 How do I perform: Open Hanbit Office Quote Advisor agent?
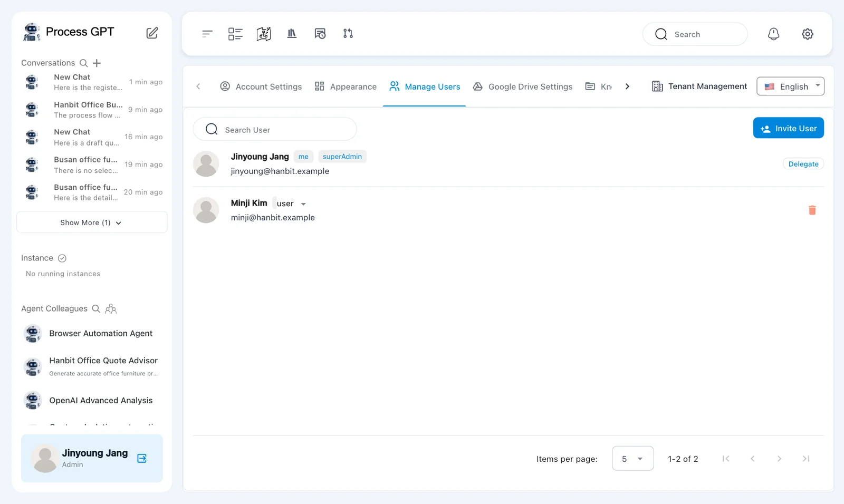click(x=92, y=366)
